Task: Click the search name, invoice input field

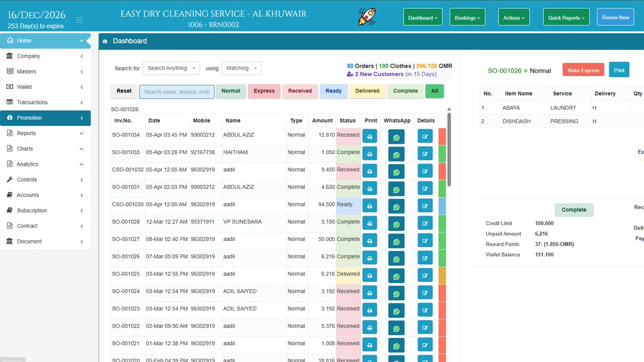Action: point(177,92)
